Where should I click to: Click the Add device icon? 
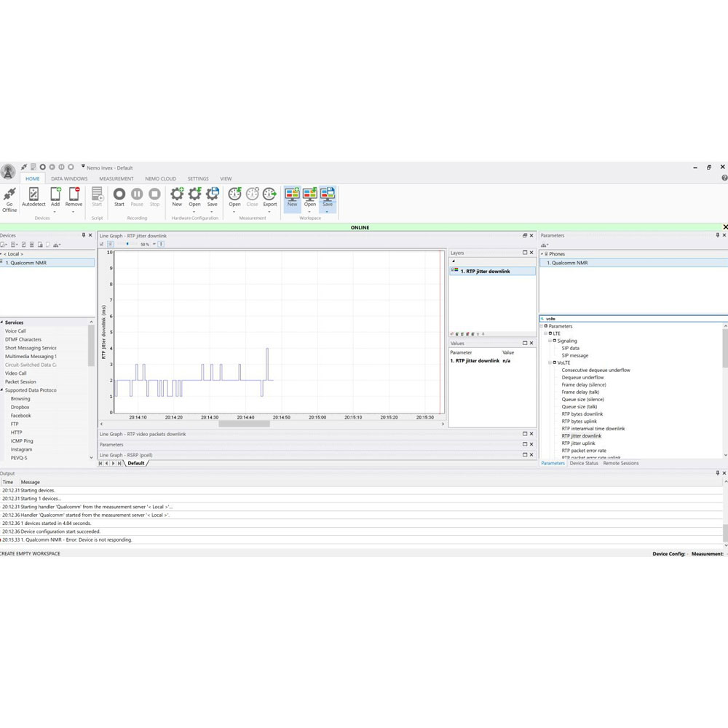coord(55,194)
